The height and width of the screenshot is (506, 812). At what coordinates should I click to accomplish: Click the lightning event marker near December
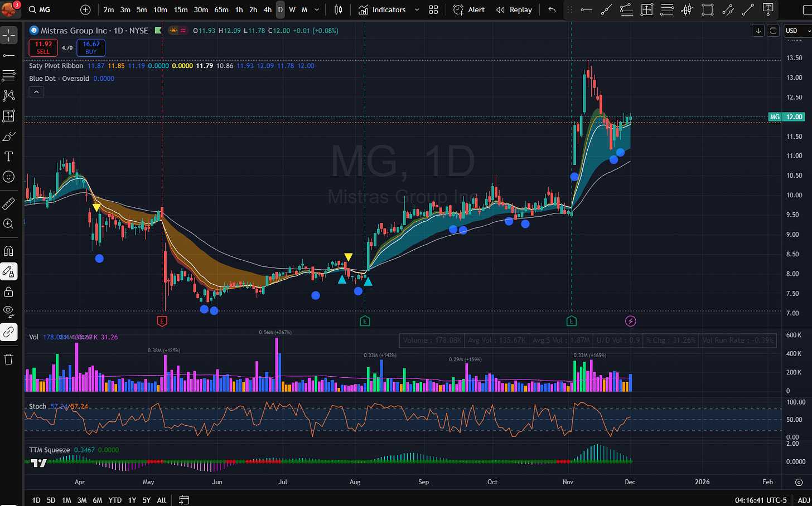click(631, 320)
